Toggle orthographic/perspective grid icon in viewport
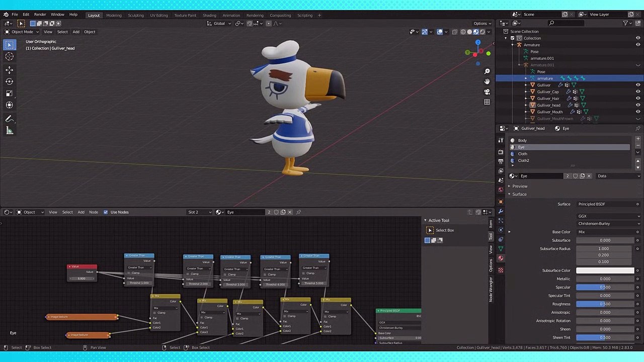This screenshot has height=362, width=644. 487,102
